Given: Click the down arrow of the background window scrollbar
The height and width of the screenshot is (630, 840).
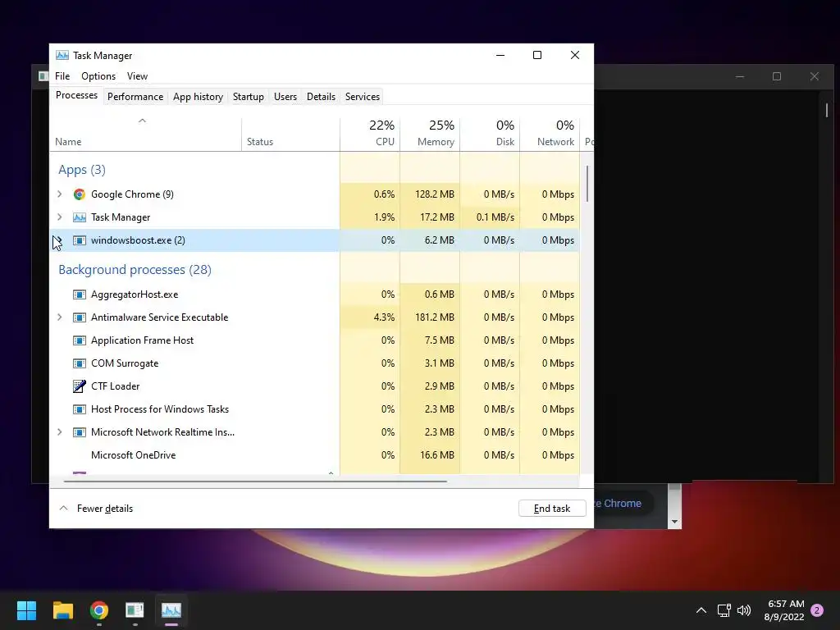Looking at the screenshot, I should (675, 522).
